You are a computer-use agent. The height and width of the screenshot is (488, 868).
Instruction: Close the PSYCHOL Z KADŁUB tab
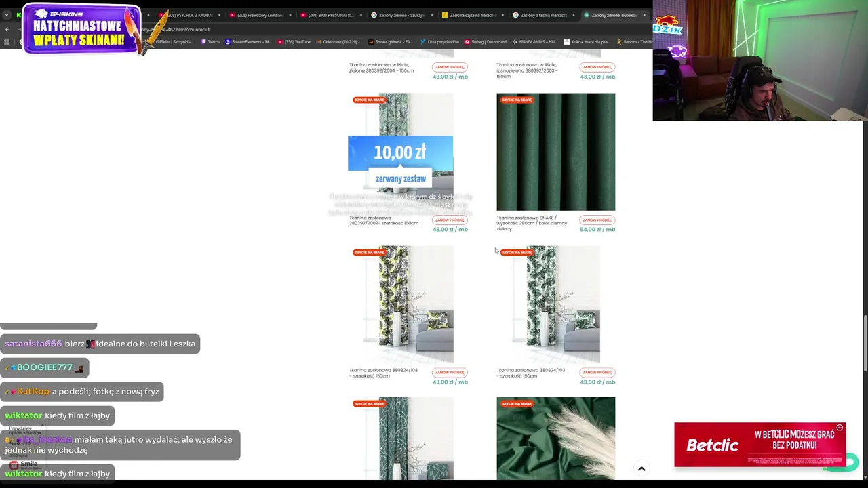point(219,15)
